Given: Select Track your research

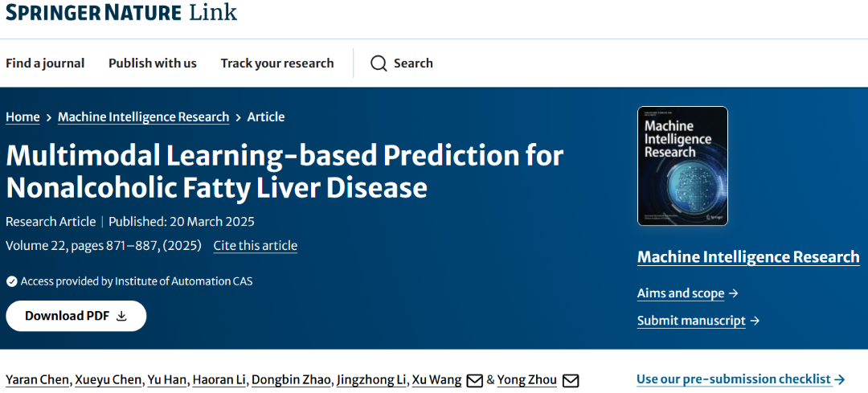Looking at the screenshot, I should [x=277, y=63].
